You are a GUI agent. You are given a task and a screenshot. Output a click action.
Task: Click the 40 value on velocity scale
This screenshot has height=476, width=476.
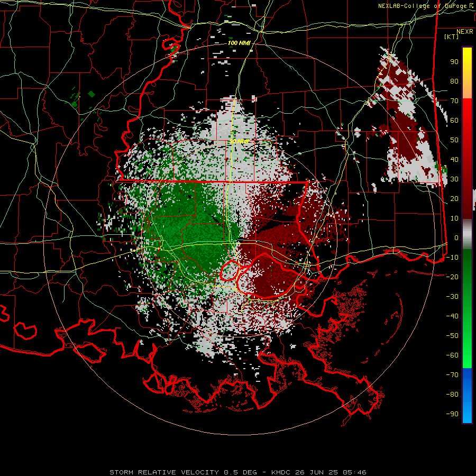coord(454,159)
